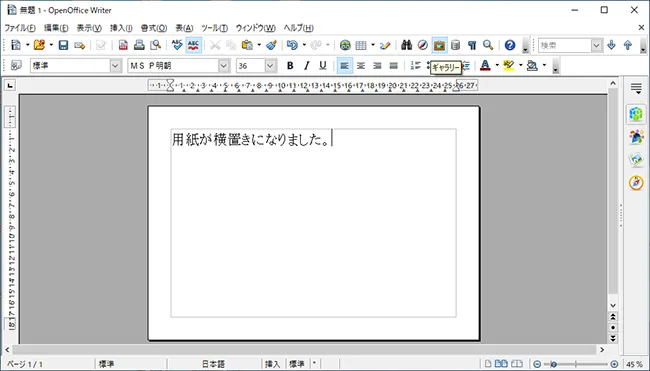Select the Format Paintbrush tool
This screenshot has height=371, width=650.
tap(272, 45)
